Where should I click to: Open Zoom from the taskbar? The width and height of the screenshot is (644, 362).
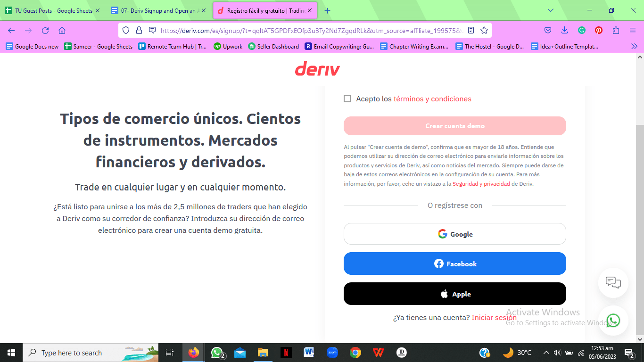pyautogui.click(x=332, y=353)
